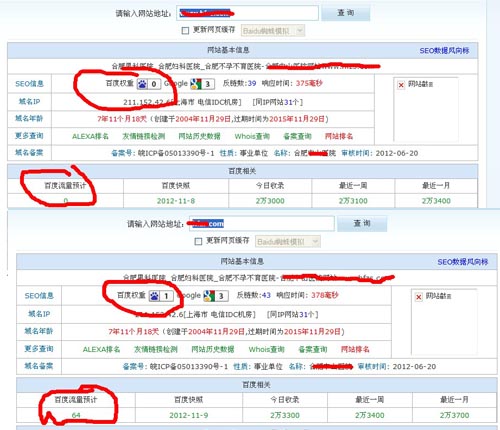Click the Google icon in upper SEO row
Viewport: 500px width, 430px height.
click(196, 84)
